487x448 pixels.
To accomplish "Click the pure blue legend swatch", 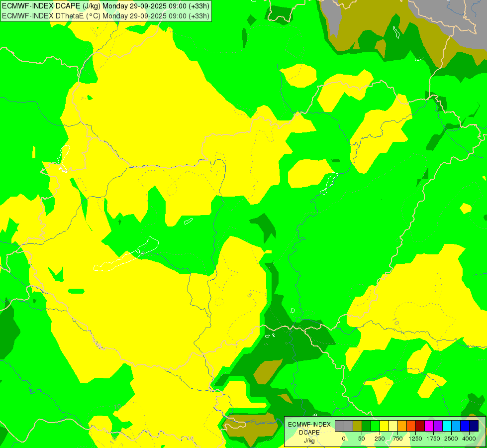I will pyautogui.click(x=465, y=426).
